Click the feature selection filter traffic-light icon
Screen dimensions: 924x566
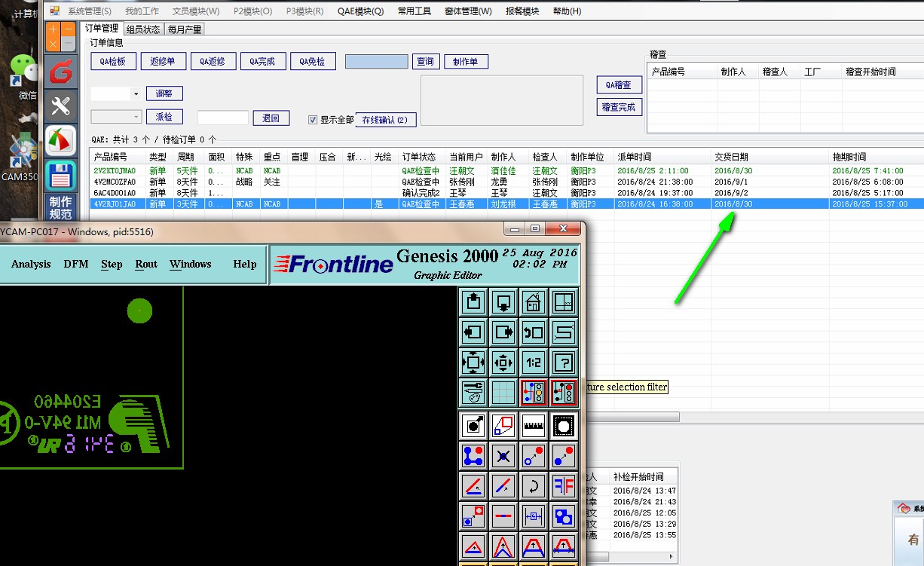(x=534, y=392)
